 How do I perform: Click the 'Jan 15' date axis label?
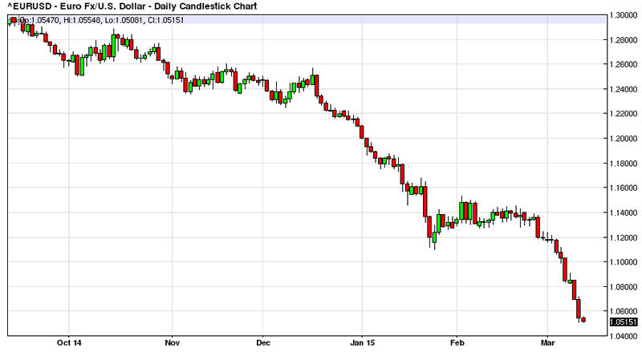coord(363,342)
